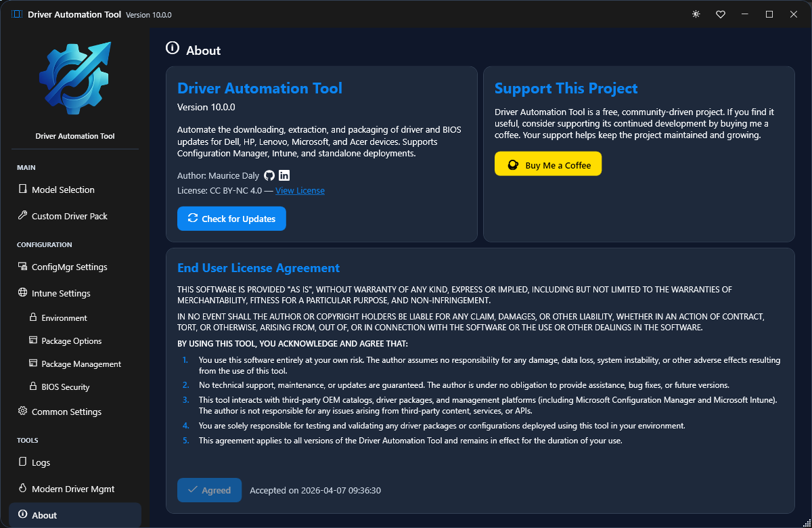Click the 'Driver Automation Tool' blue heading
Screen dimensions: 812x528
click(x=260, y=88)
